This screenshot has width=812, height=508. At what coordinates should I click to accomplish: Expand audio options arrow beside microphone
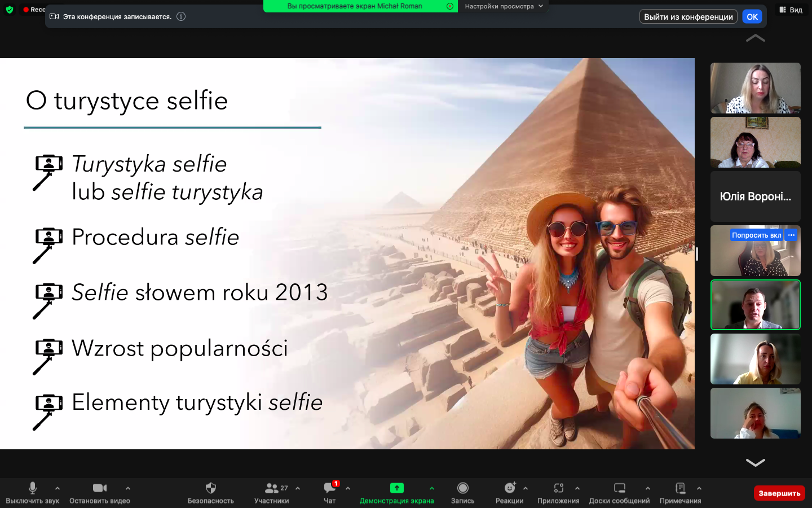pos(58,488)
